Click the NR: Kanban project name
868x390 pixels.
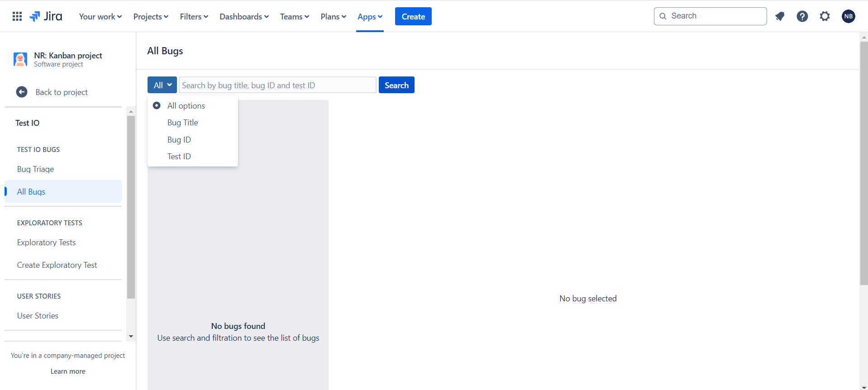click(68, 55)
